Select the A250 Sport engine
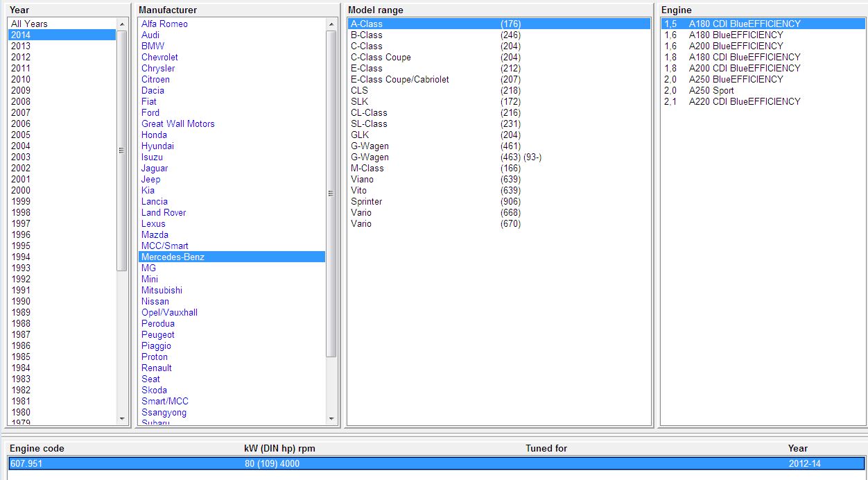Screen dimensions: 868x480 709,90
